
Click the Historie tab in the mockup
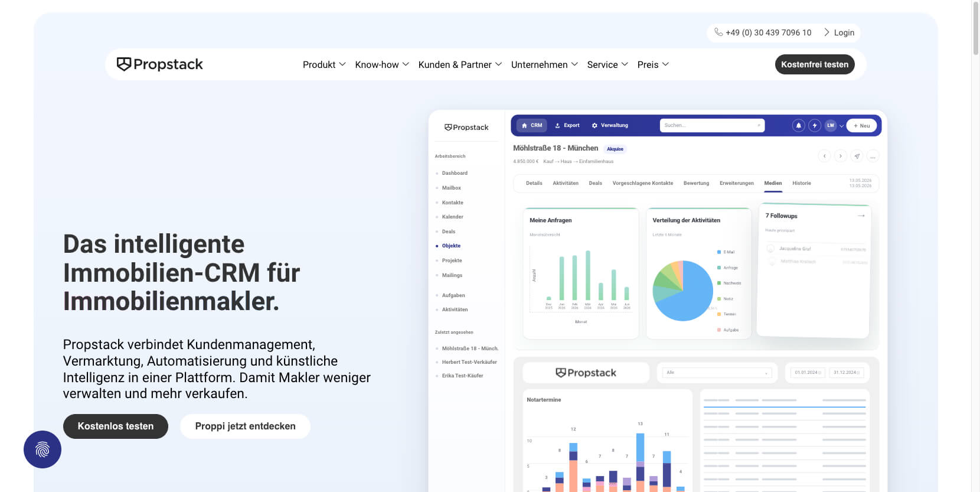click(x=802, y=183)
